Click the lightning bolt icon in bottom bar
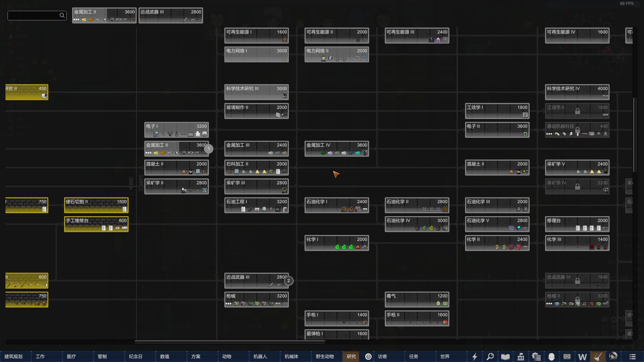Image resolution: width=644 pixels, height=362 pixels. pyautogui.click(x=475, y=357)
